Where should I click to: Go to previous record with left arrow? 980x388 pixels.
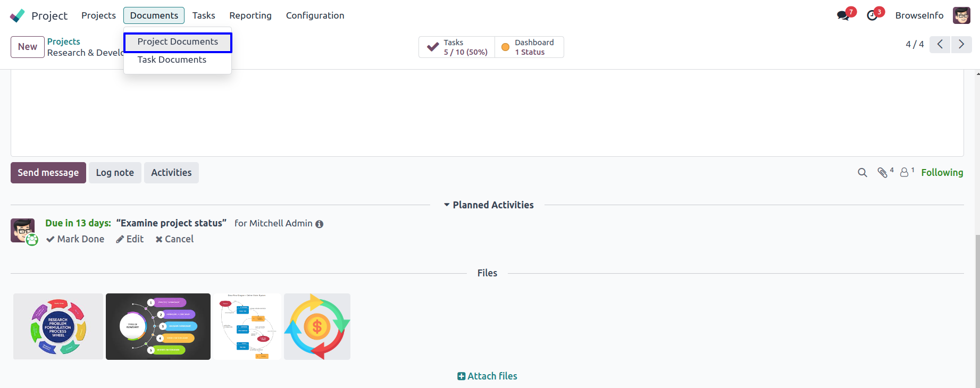(940, 45)
